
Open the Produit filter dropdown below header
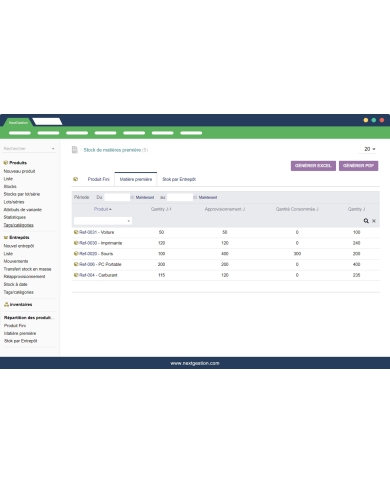(x=103, y=221)
